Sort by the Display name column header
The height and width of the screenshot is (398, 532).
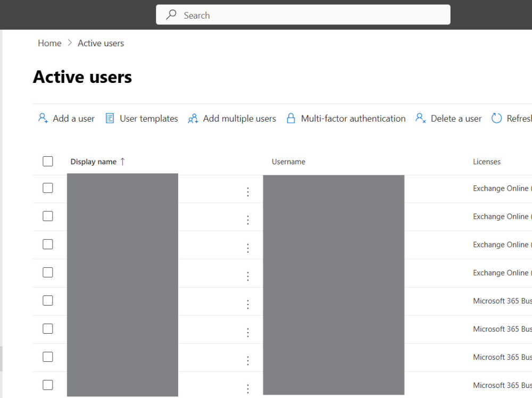pyautogui.click(x=93, y=162)
